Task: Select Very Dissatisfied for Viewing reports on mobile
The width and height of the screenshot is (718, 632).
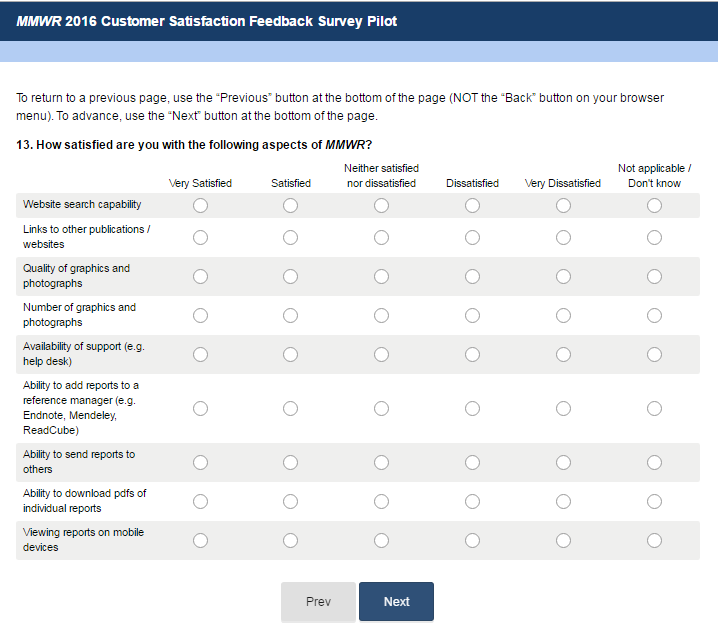Action: point(563,540)
